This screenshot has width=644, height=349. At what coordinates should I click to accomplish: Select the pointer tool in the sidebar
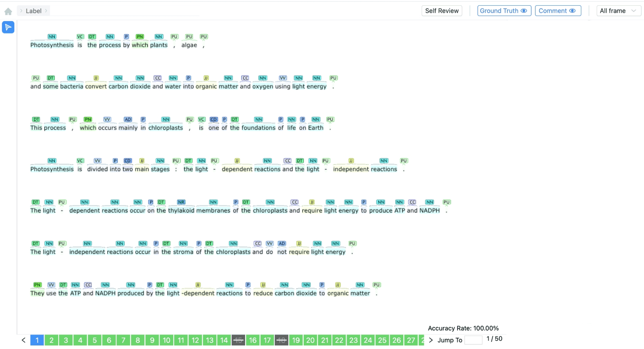(x=8, y=27)
